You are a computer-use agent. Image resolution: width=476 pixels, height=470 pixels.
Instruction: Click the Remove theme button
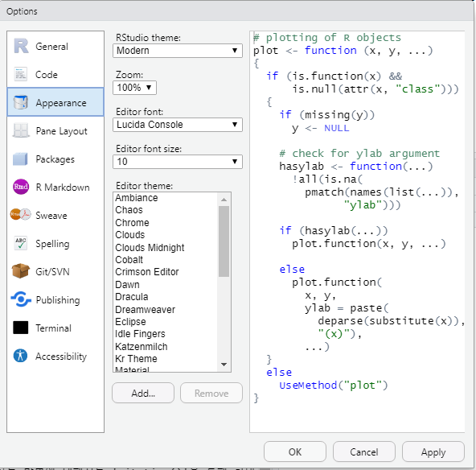211,393
